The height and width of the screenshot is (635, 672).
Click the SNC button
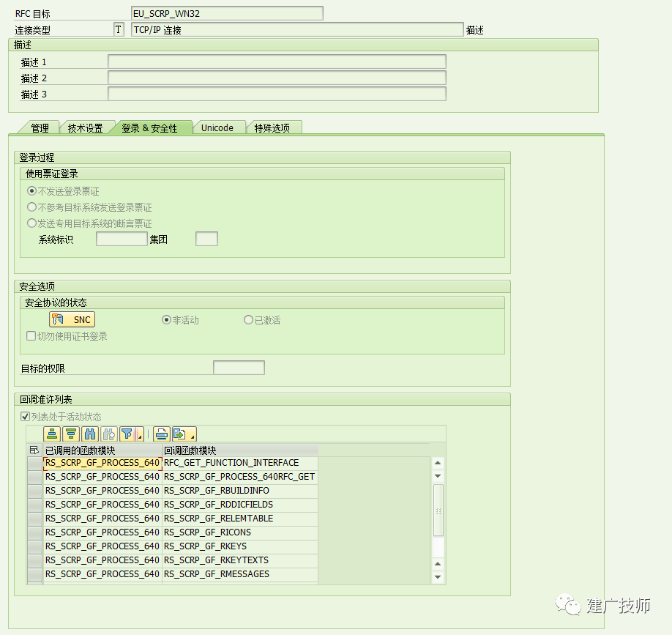pyautogui.click(x=72, y=319)
